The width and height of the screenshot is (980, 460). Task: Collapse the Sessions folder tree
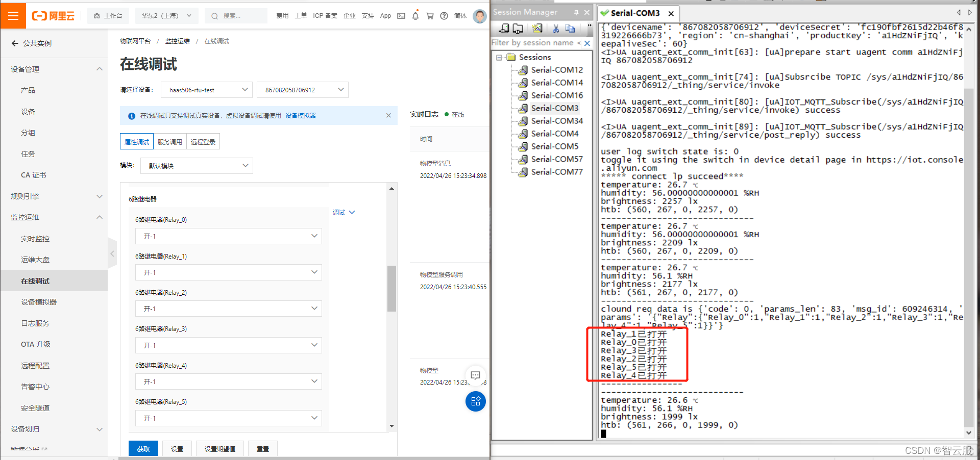pos(499,57)
